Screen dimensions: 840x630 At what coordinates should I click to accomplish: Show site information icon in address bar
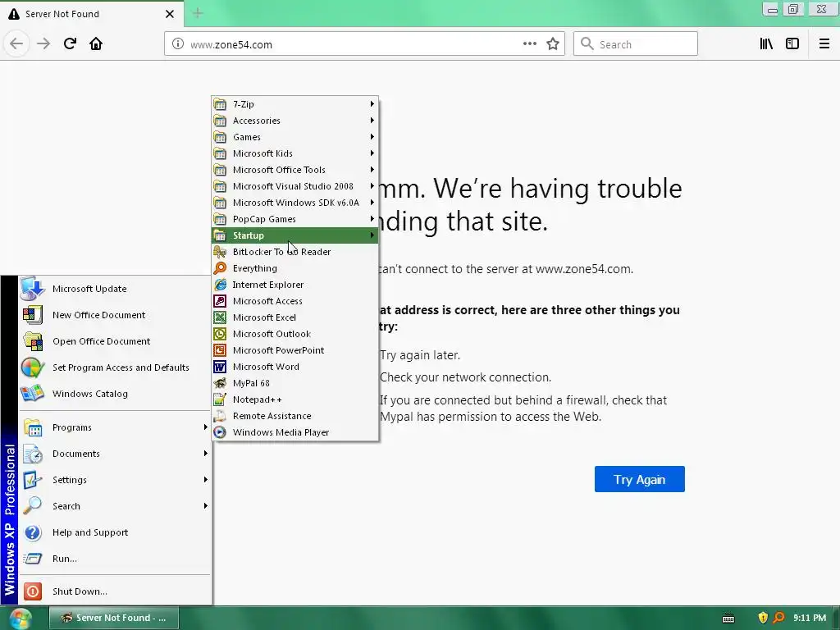[178, 44]
